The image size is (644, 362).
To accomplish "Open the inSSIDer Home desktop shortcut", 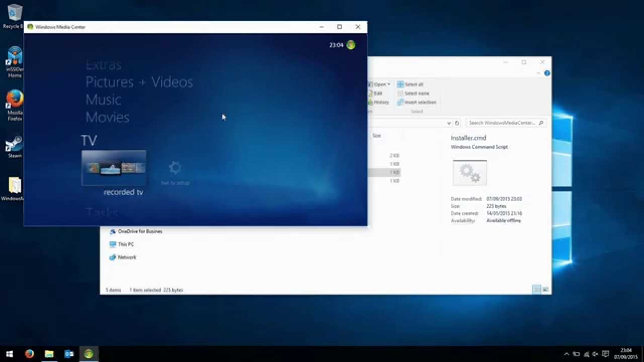I will click(x=15, y=62).
